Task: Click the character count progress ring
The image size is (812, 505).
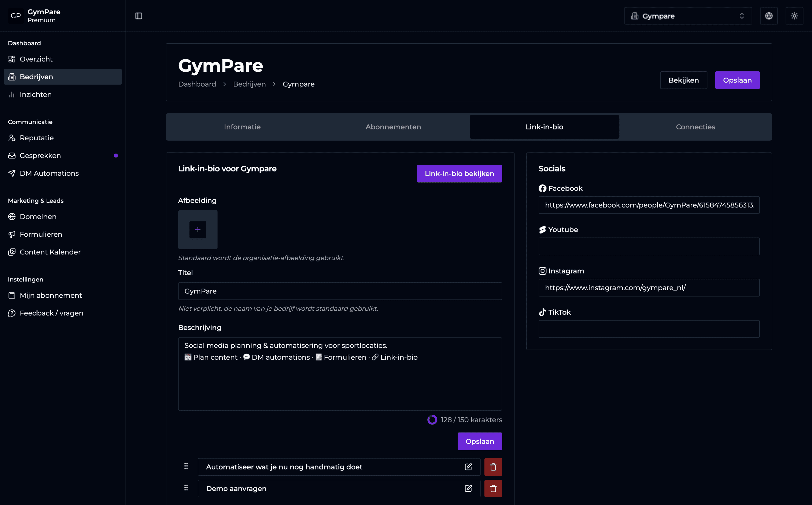Action: 432,420
